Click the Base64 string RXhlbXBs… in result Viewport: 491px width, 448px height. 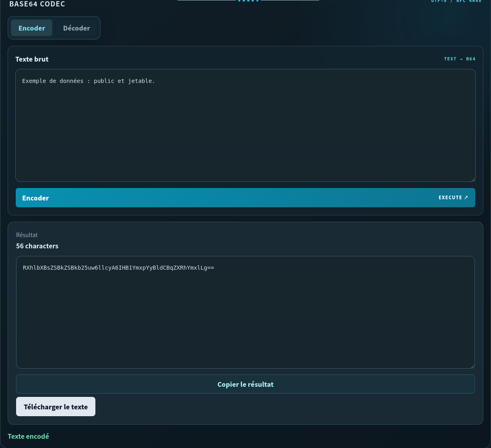point(118,268)
